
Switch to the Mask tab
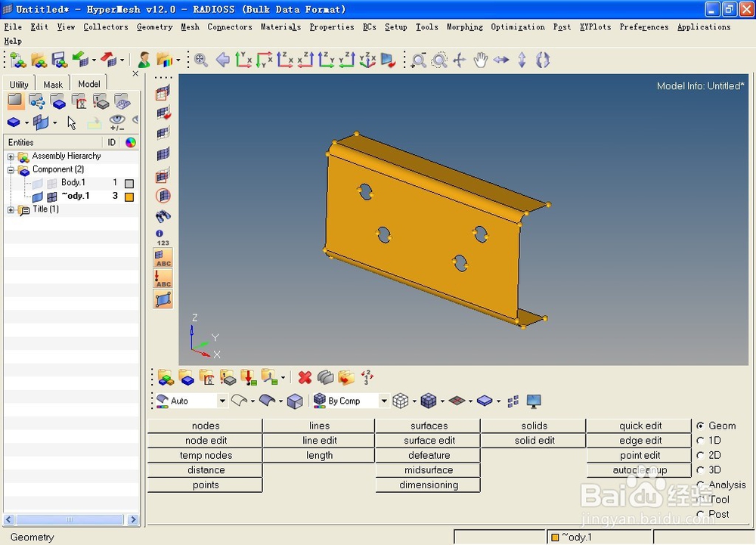[x=53, y=85]
